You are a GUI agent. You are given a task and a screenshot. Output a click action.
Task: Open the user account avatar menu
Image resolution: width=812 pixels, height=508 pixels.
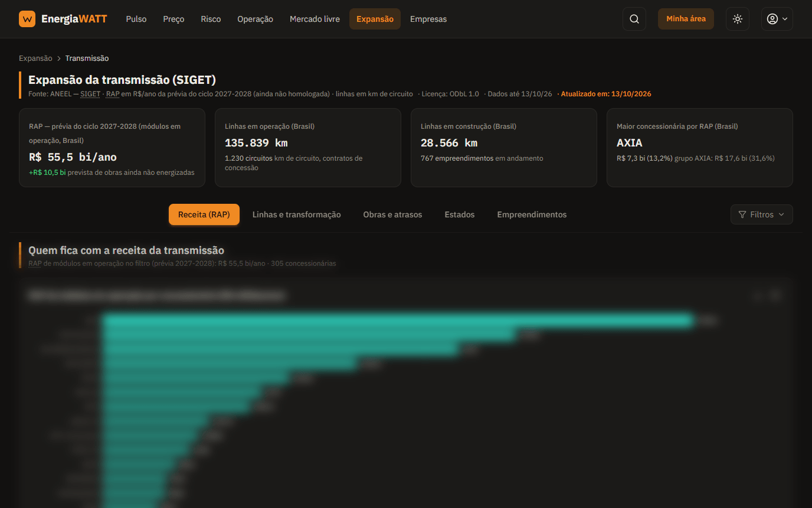777,19
